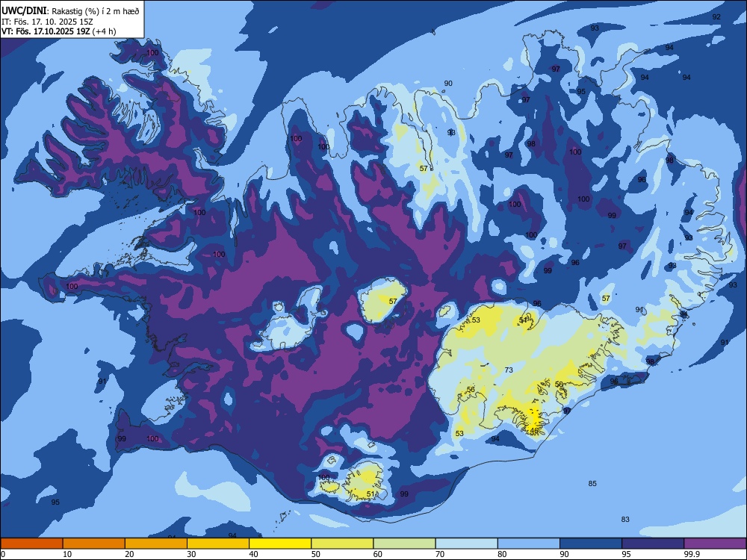Click the '85' humidity value over the sea
Viewport: 747px width, 560px height.
click(x=592, y=483)
